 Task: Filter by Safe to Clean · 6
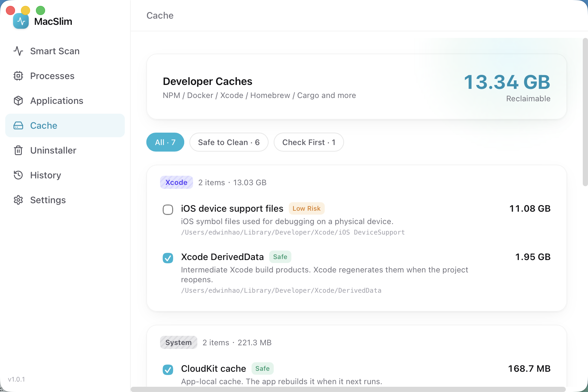click(x=229, y=142)
